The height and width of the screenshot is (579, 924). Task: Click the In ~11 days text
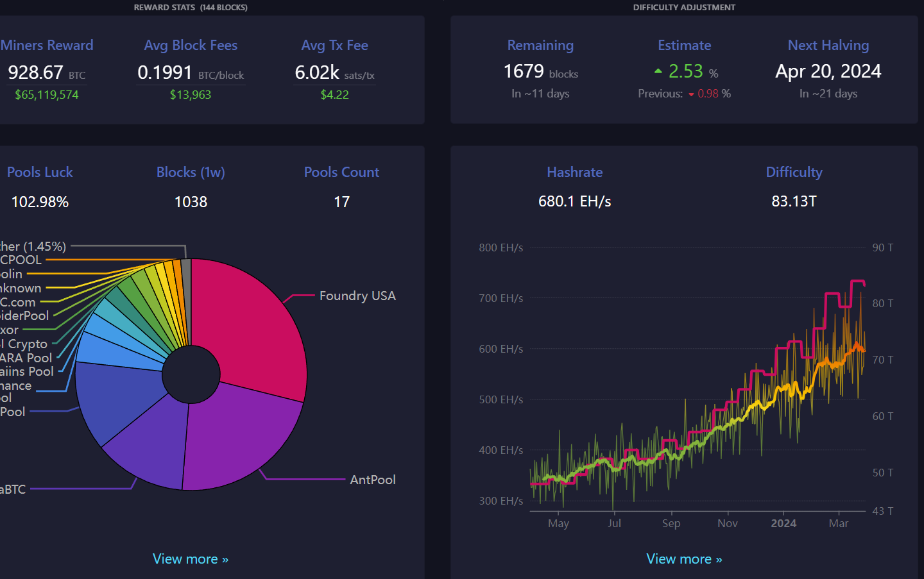(x=540, y=94)
